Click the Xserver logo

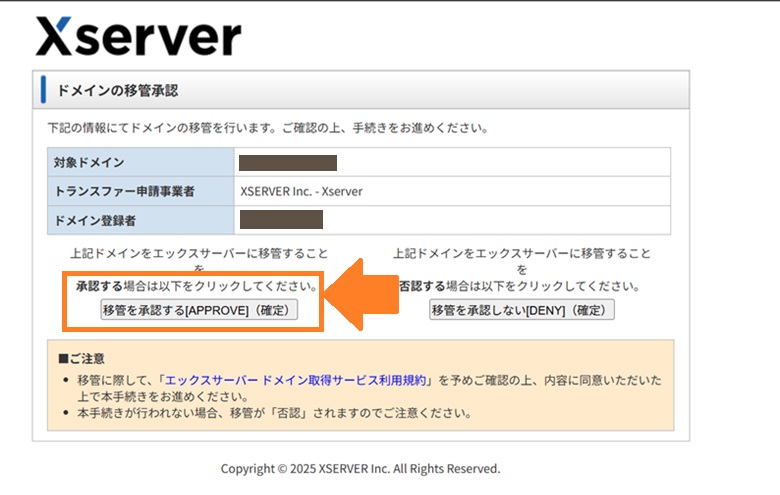click(138, 37)
